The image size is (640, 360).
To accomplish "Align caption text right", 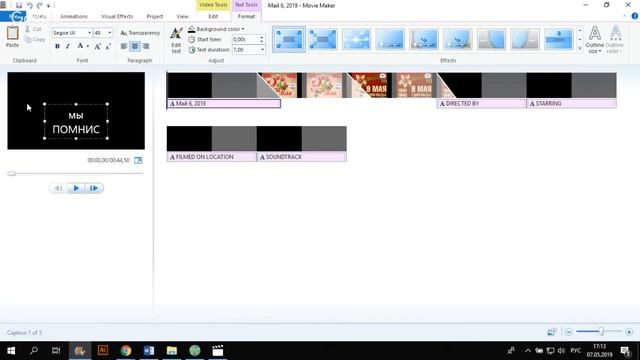I will tap(146, 46).
